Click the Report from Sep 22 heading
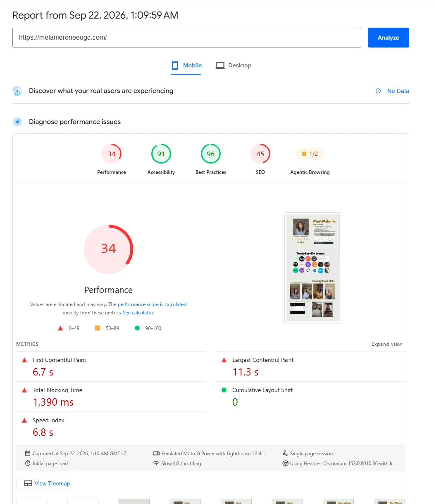Image resolution: width=434 pixels, height=504 pixels. [95, 15]
